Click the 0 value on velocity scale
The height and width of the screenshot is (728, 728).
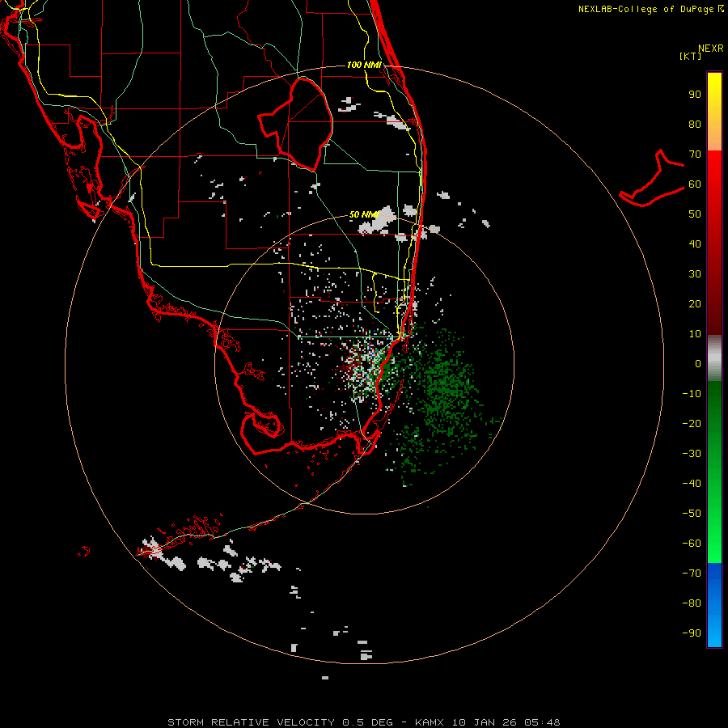[698, 364]
